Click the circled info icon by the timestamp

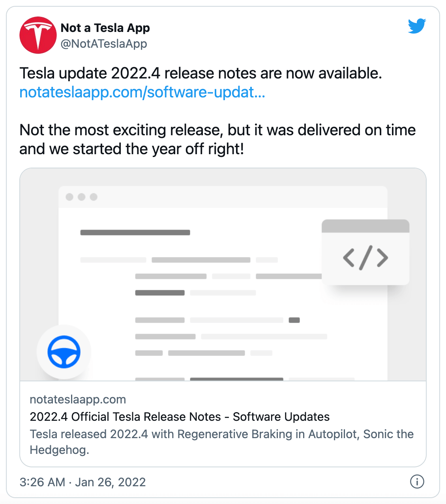417,482
